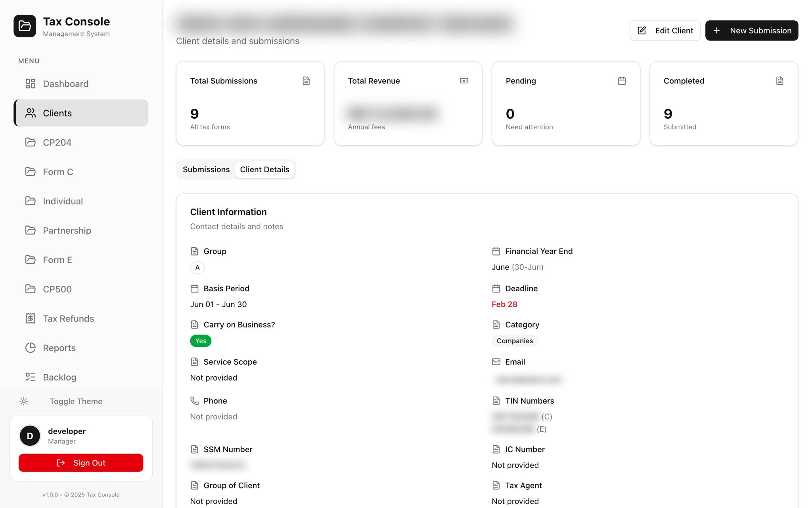Click the SSM Number label
Image resolution: width=812 pixels, height=508 pixels.
coord(228,449)
